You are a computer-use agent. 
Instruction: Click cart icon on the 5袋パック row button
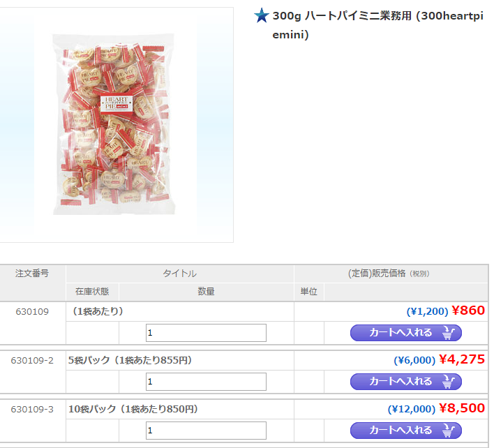(x=450, y=382)
